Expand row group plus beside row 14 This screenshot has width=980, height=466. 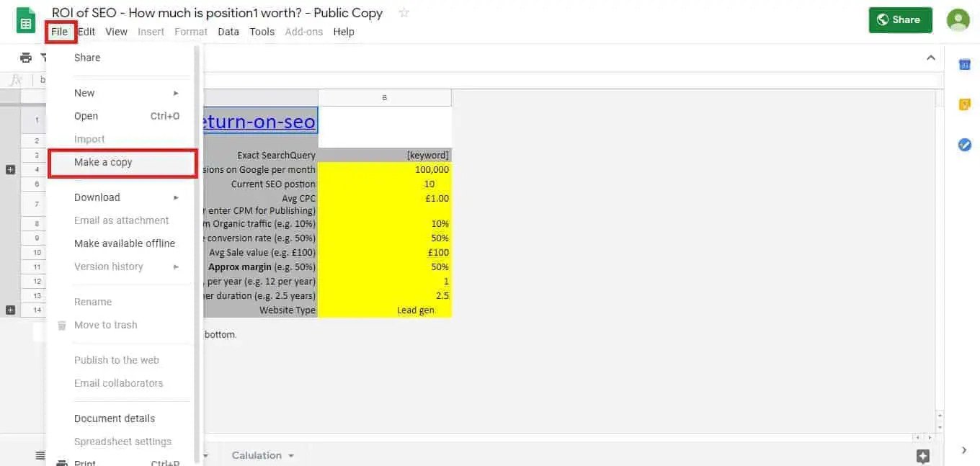pyautogui.click(x=10, y=310)
